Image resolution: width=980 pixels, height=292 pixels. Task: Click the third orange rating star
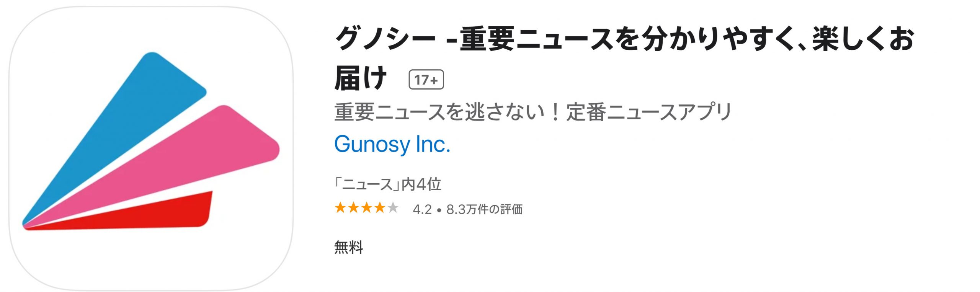(367, 208)
